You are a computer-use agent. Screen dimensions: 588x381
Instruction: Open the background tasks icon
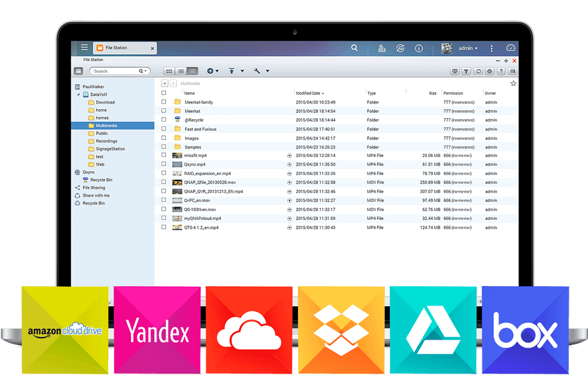tap(382, 48)
